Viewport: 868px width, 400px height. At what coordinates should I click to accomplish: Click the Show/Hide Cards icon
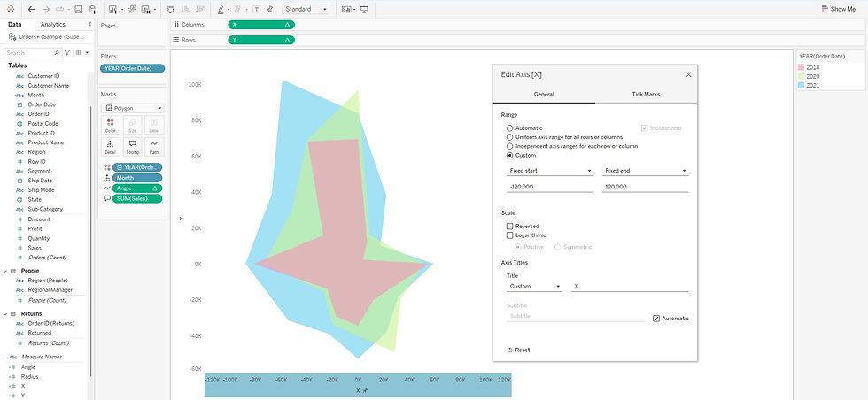[346, 9]
